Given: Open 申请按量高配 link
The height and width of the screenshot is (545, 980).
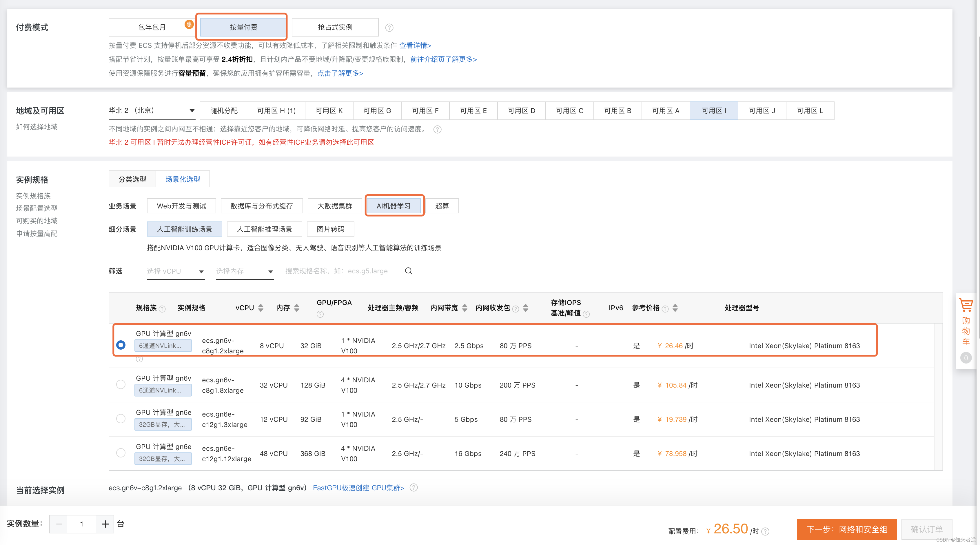Looking at the screenshot, I should 37,233.
